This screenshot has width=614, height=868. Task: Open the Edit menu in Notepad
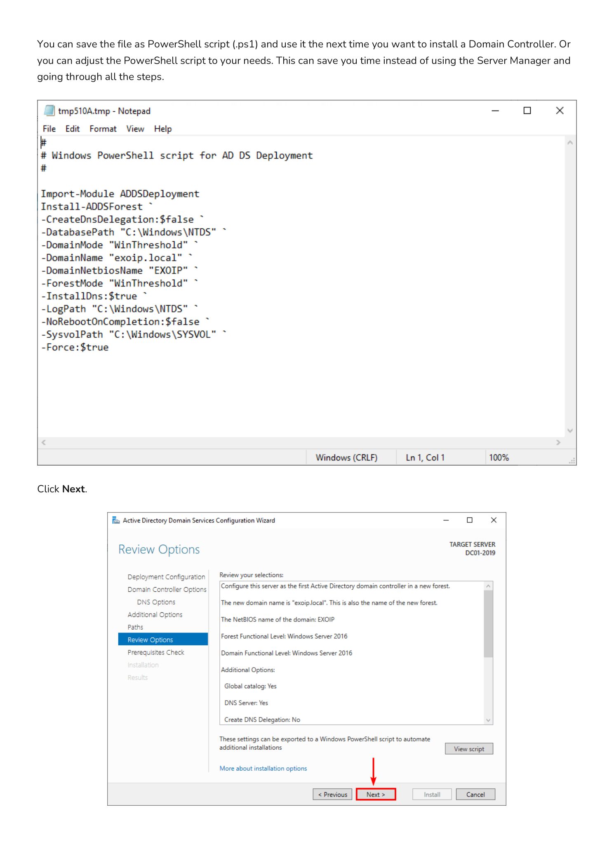(73, 129)
